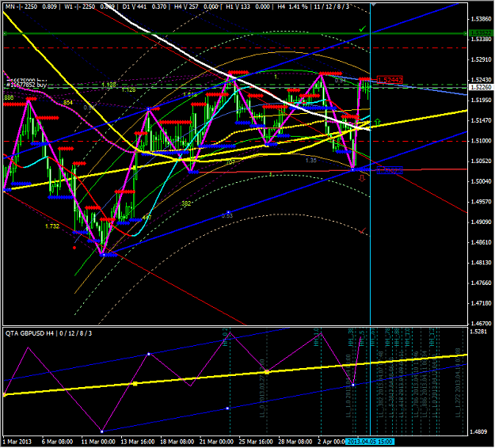Select the green 1.53522 price label on axis
The image size is (495, 448).
click(481, 33)
